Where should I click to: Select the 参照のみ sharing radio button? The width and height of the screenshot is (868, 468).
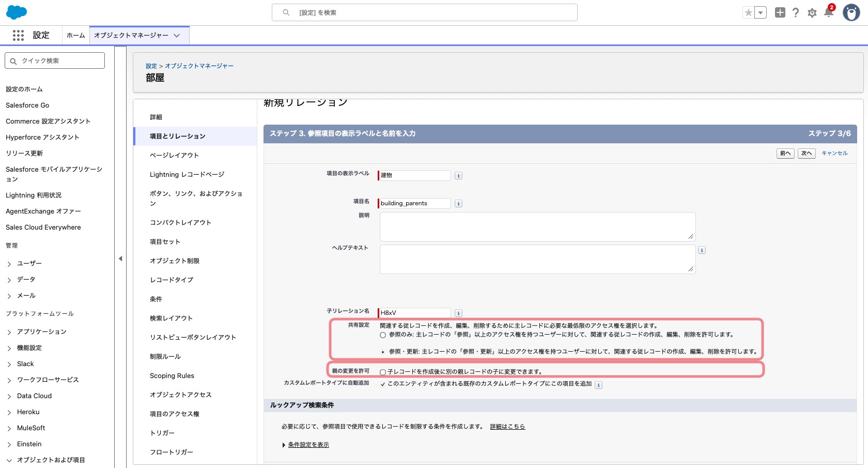(383, 335)
